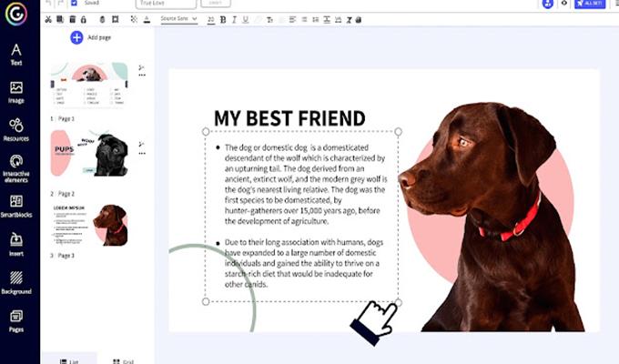The width and height of the screenshot is (619, 364).
Task: Open the Interactive elements panel
Action: tap(16, 168)
